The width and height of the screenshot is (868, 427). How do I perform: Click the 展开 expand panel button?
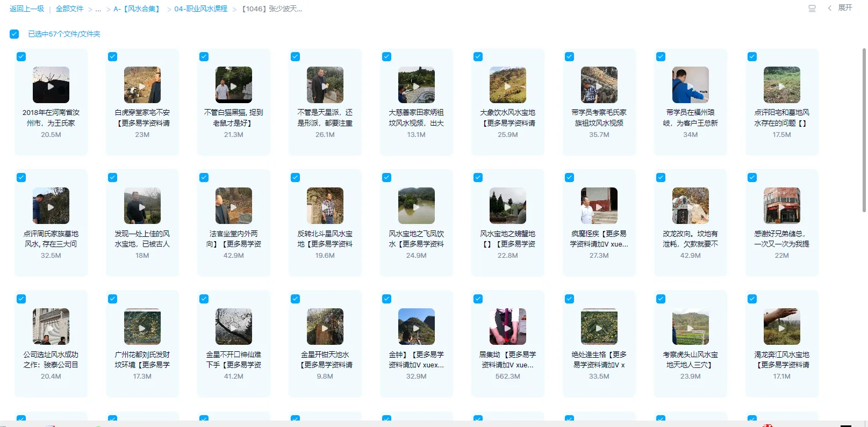840,8
